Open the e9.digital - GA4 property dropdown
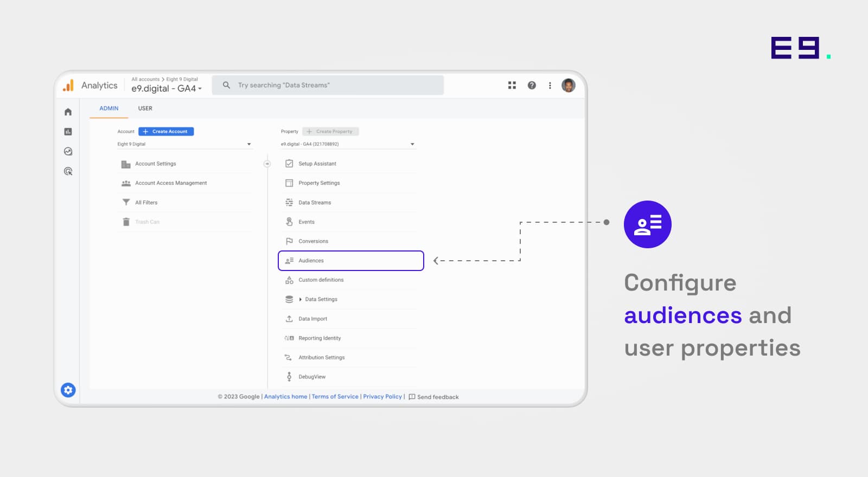The height and width of the screenshot is (477, 868). (348, 144)
